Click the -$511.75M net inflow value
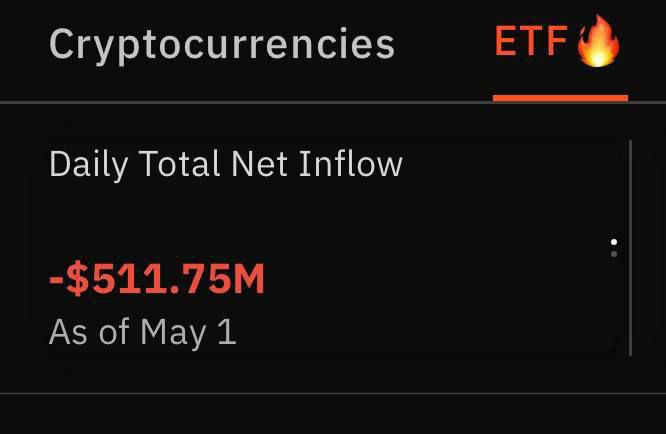Screen dimensions: 666x434 (x=157, y=279)
